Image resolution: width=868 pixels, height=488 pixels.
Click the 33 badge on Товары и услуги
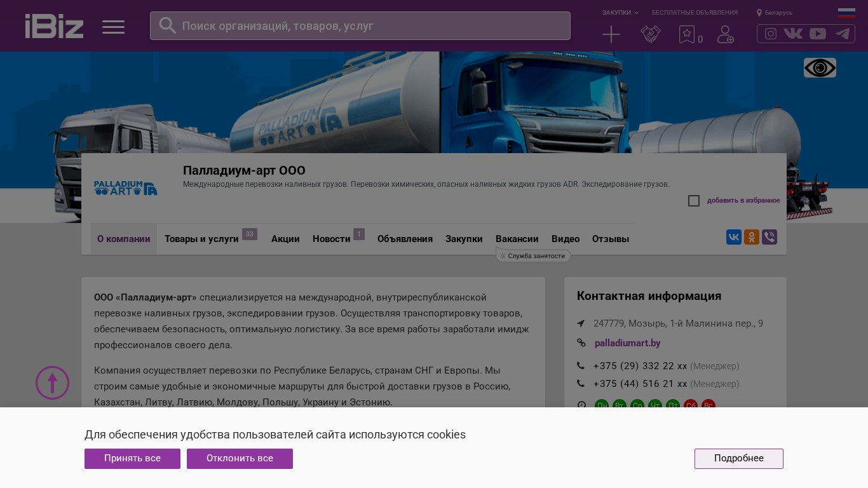[x=250, y=234]
